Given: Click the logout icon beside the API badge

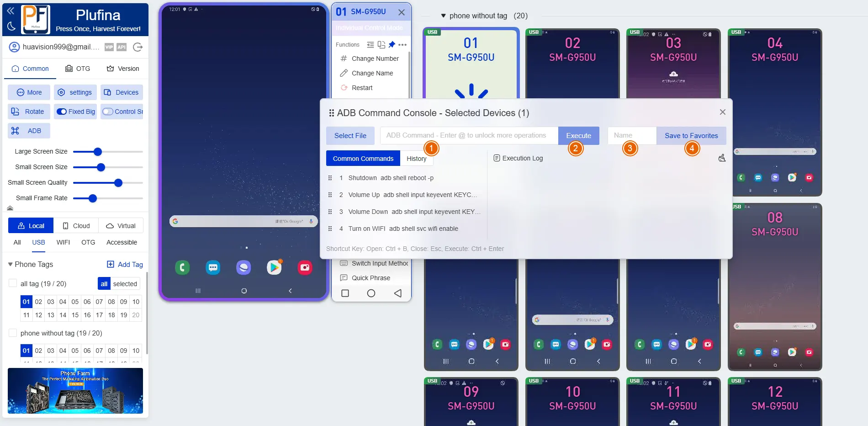Looking at the screenshot, I should [x=138, y=47].
